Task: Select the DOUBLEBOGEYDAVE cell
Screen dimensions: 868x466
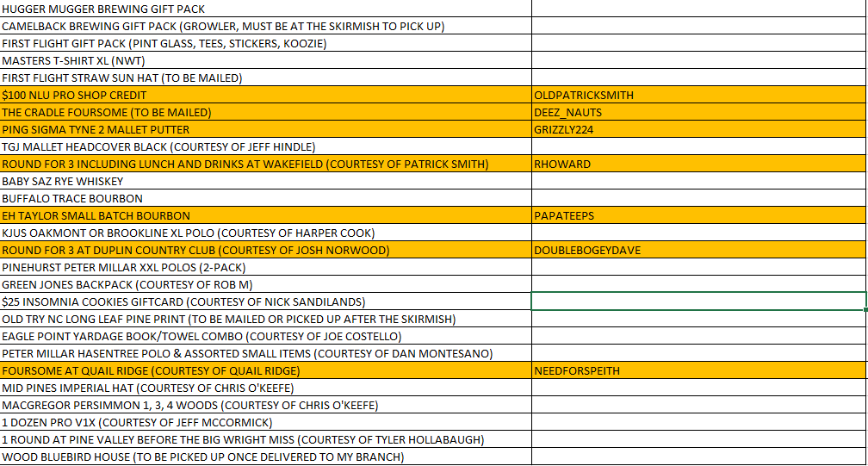Action: 698,250
